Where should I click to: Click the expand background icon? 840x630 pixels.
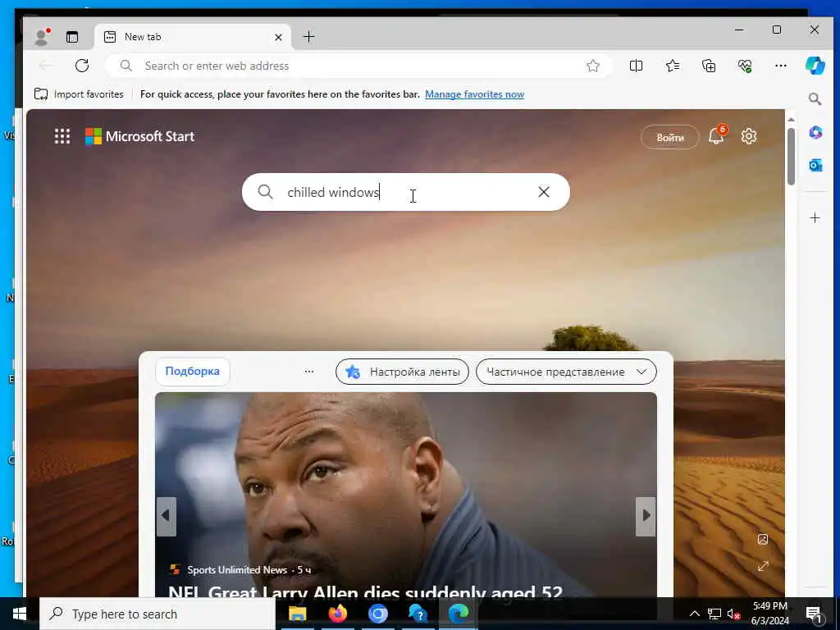tap(763, 566)
